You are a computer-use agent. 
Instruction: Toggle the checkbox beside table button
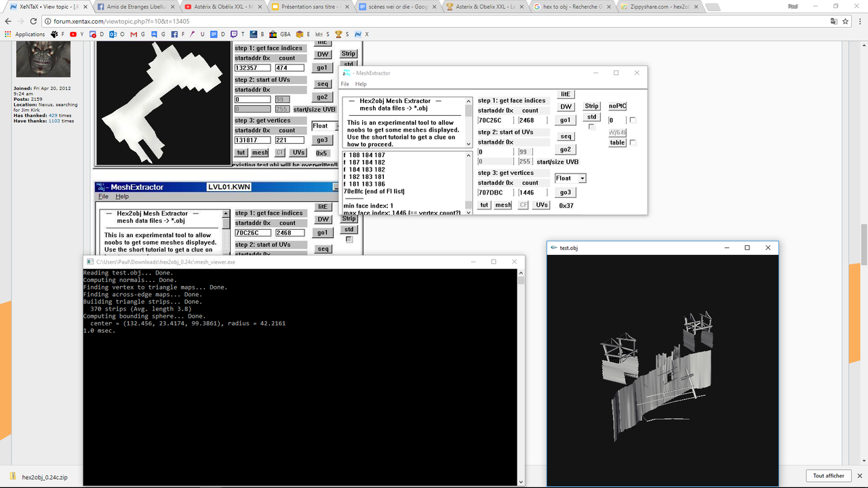click(x=632, y=142)
